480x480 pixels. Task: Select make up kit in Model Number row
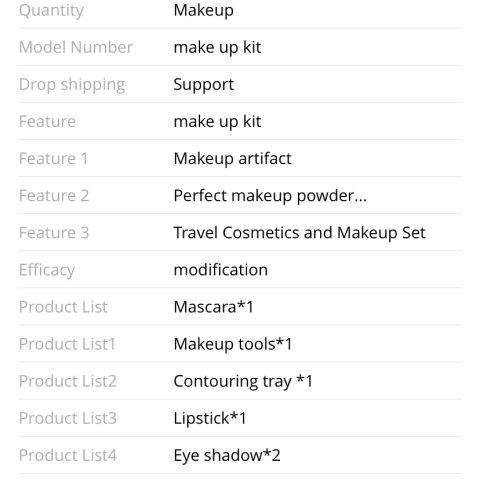click(x=217, y=47)
